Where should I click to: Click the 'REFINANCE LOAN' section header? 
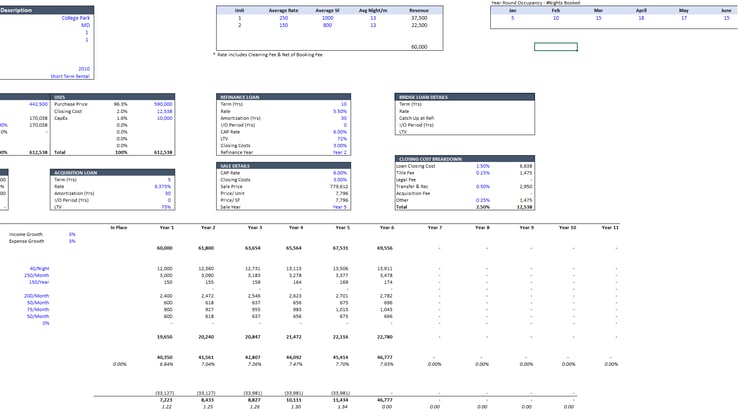click(240, 97)
